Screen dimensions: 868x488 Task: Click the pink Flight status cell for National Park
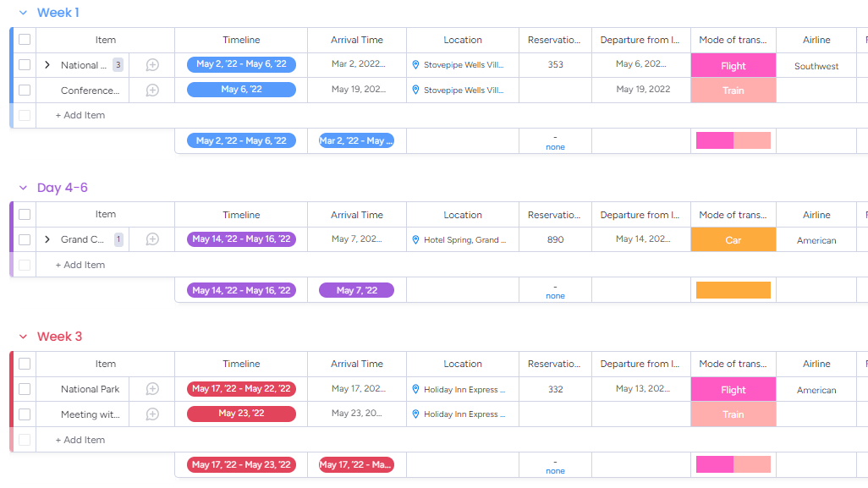click(x=733, y=389)
